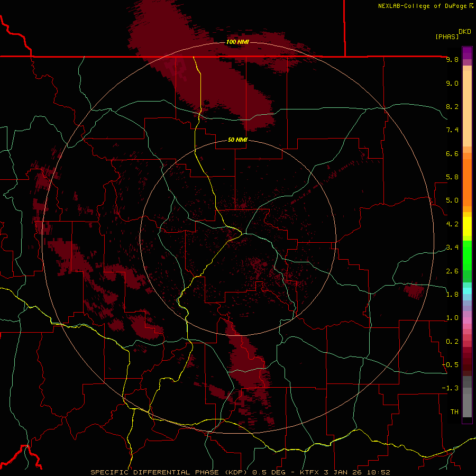Click the 0.2 legend value
This screenshot has height=476, width=476.
[452, 342]
